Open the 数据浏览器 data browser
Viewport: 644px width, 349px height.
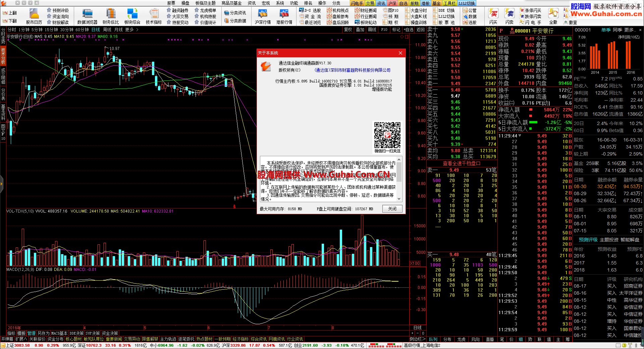click(x=87, y=16)
